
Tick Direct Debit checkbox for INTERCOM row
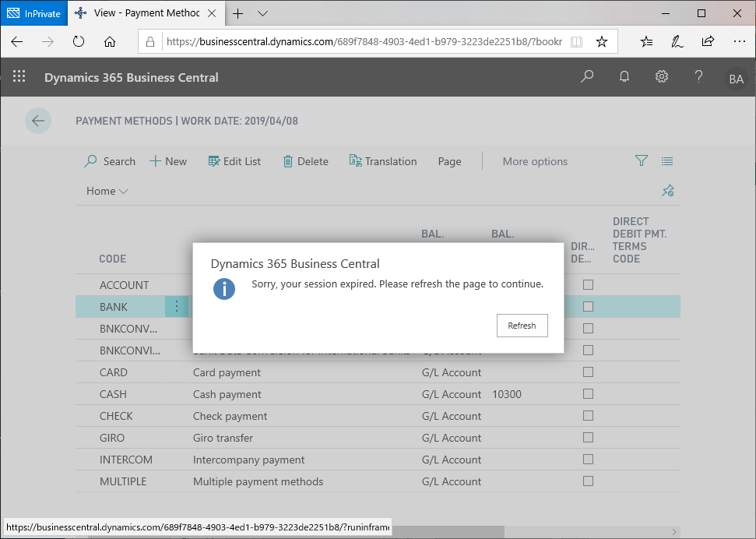588,460
